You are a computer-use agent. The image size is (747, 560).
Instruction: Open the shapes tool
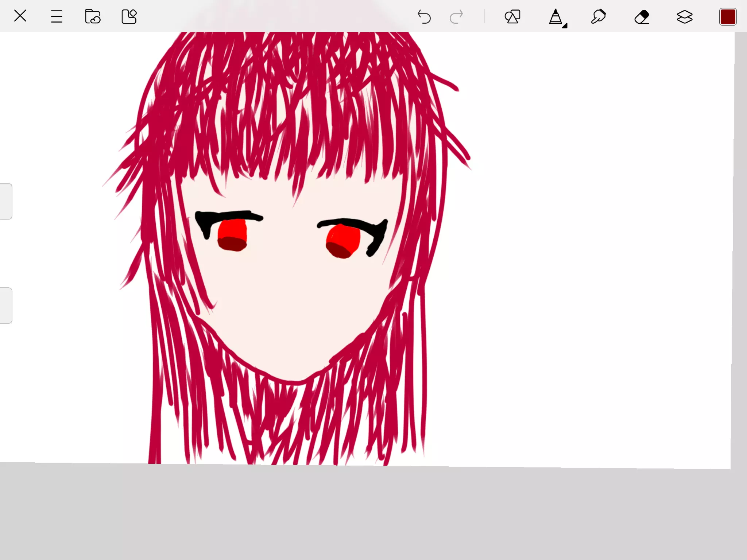(512, 17)
